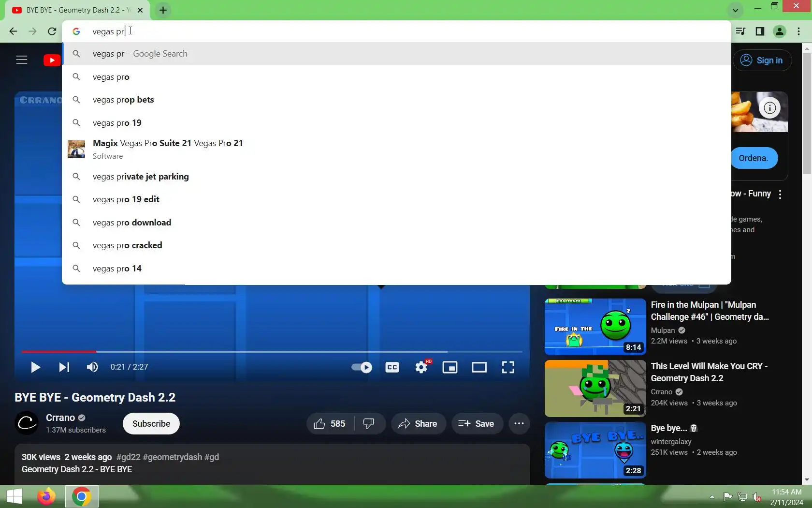Open the Chrome profile avatar icon
Image resolution: width=812 pixels, height=508 pixels.
click(x=779, y=31)
